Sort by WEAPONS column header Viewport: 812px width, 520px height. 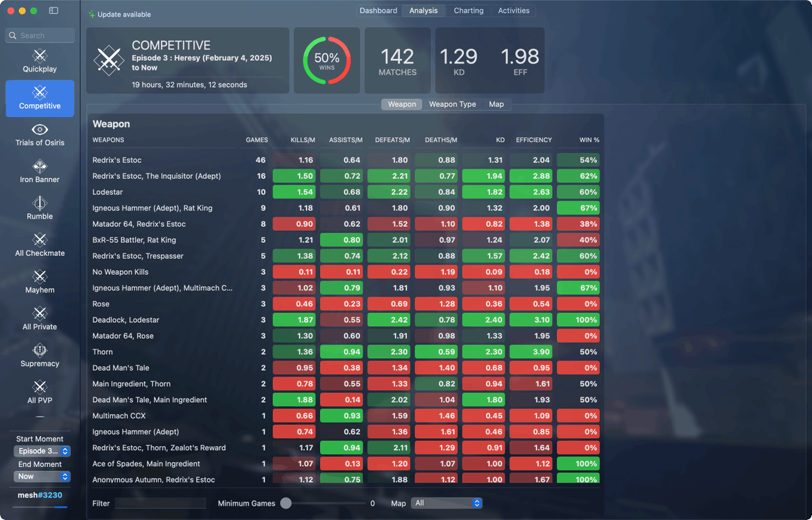tap(108, 140)
